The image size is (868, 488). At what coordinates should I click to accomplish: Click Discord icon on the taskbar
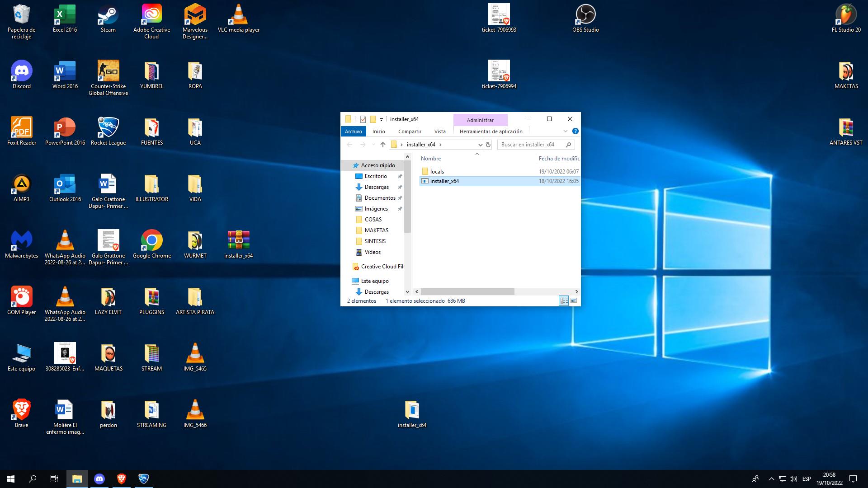[x=99, y=479]
